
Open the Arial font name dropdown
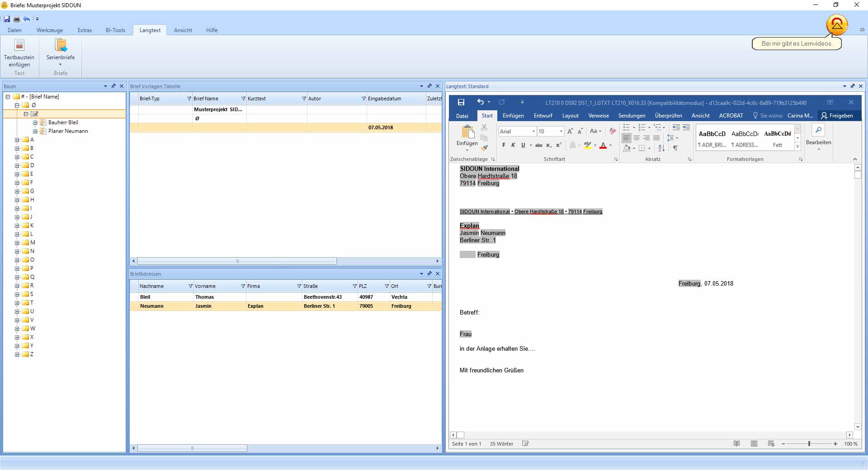(533, 131)
